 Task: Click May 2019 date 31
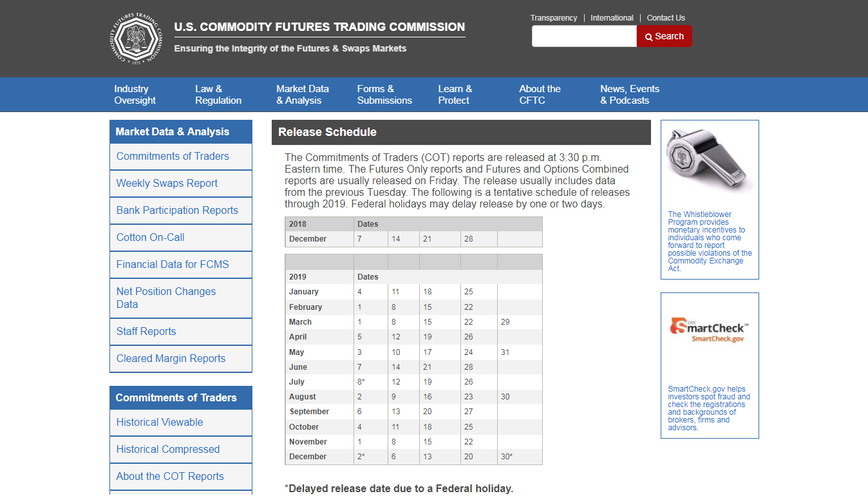[x=505, y=352]
